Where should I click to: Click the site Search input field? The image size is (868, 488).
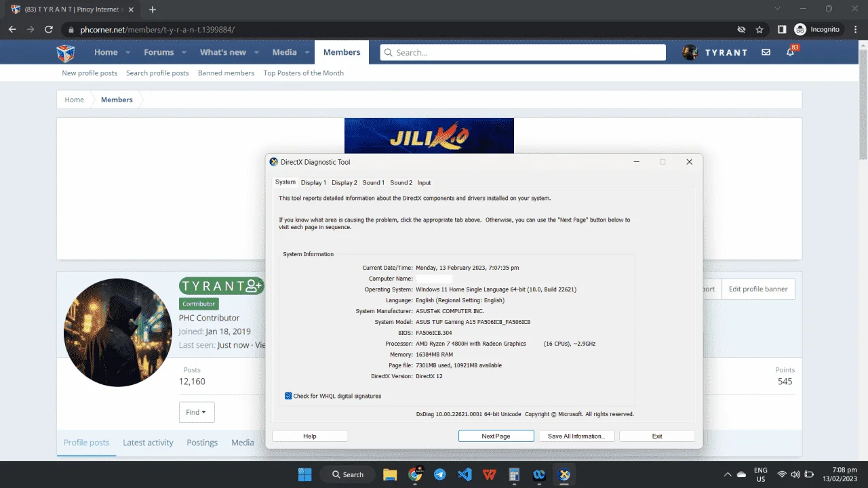pyautogui.click(x=523, y=52)
